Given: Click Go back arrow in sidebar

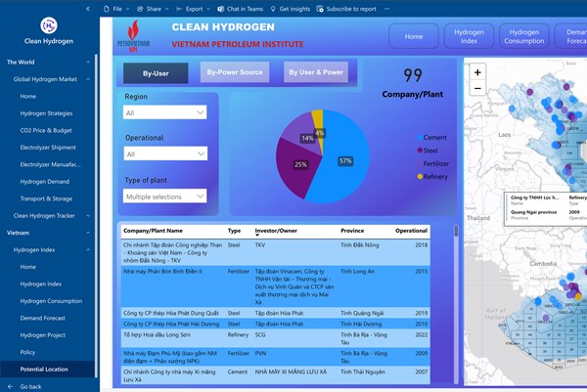Looking at the screenshot, I should coord(12,386).
